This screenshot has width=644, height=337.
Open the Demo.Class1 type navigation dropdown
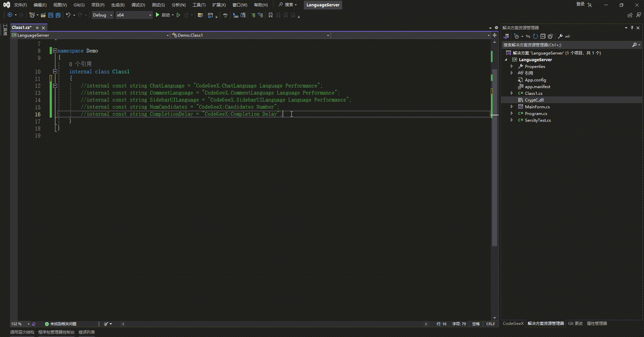250,35
